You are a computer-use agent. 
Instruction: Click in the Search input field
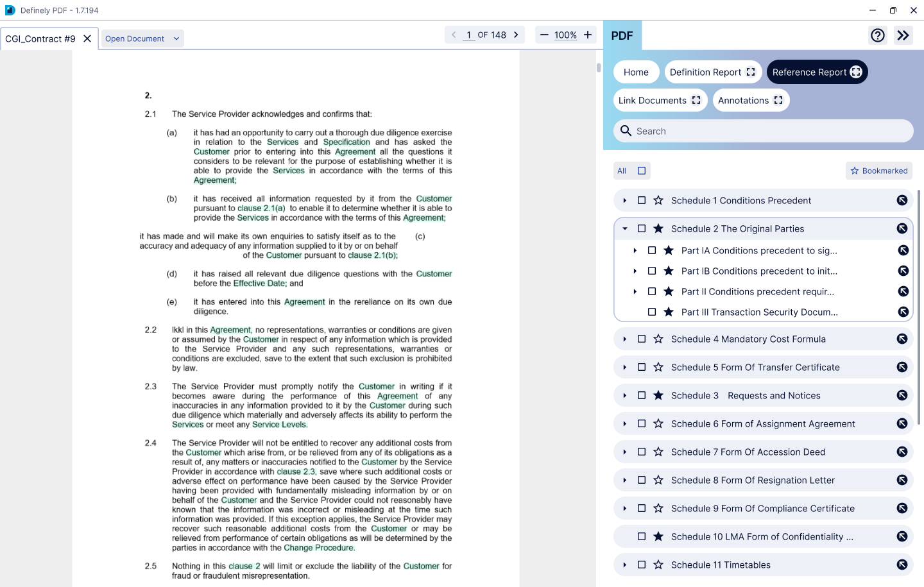tap(764, 131)
